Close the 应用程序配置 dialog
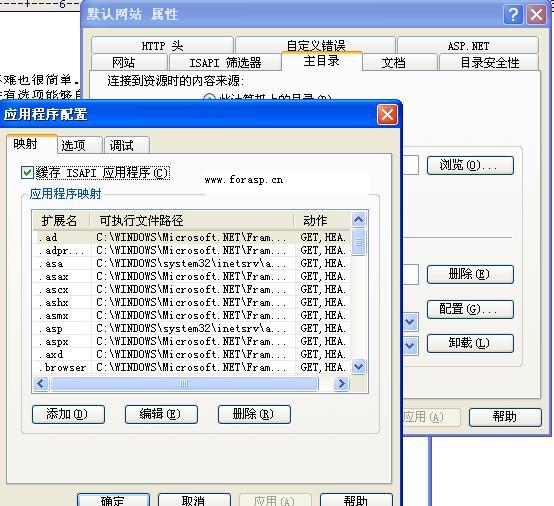Screen dimensions: 554x506 pyautogui.click(x=387, y=114)
